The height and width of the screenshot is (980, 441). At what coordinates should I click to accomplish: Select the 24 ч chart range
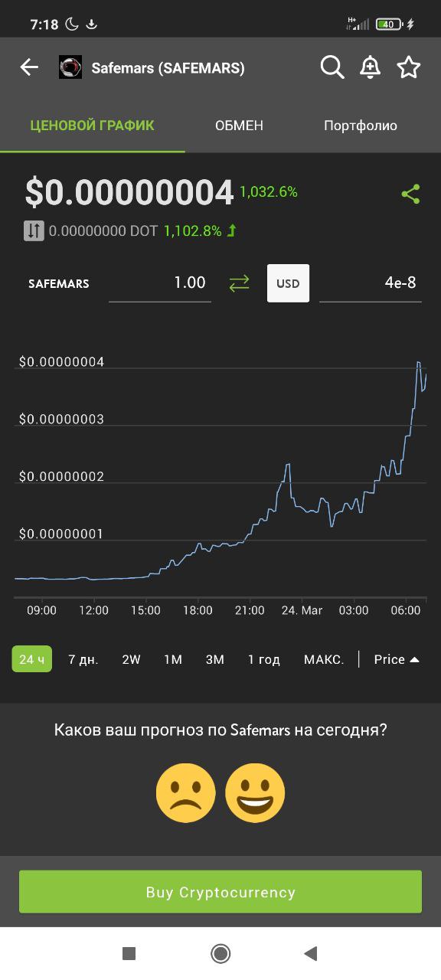(31, 659)
